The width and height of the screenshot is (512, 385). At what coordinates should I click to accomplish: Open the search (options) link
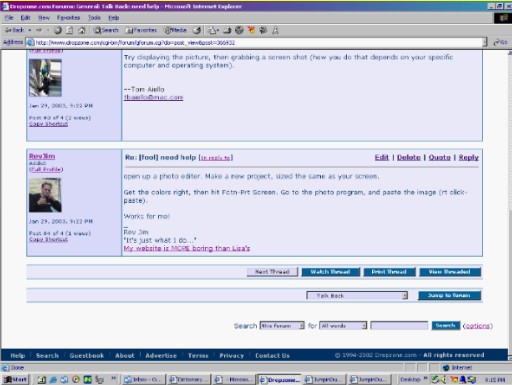coord(477,326)
